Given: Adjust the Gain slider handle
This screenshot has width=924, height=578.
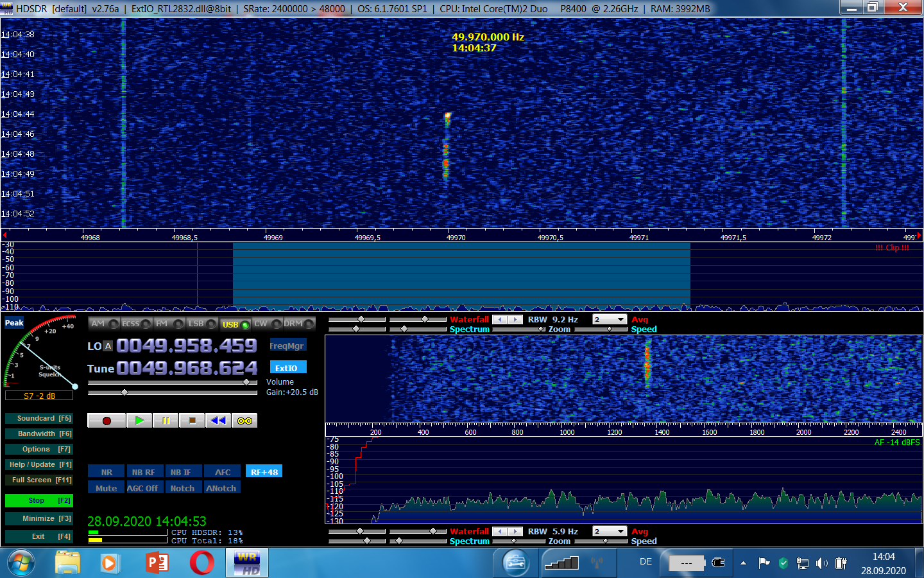Looking at the screenshot, I should pos(124,392).
